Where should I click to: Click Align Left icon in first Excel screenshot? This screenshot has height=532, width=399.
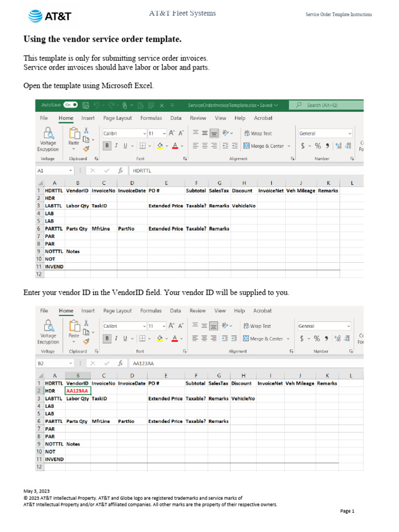click(x=195, y=146)
